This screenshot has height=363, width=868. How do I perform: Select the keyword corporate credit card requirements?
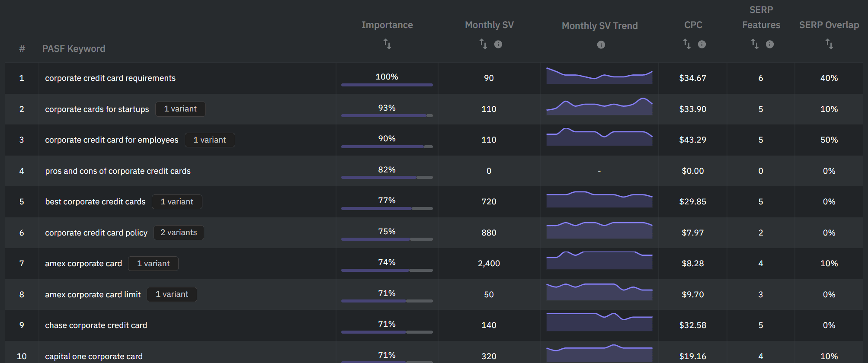110,78
